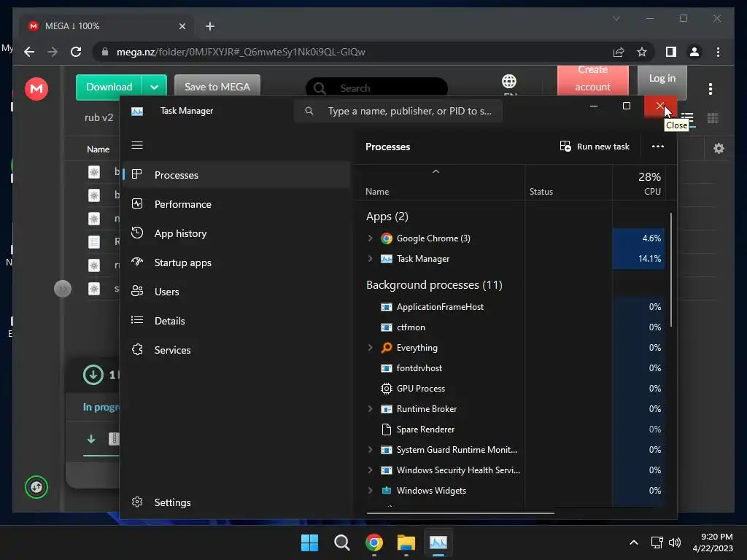Expand the Windows Widgets process
This screenshot has width=747, height=560.
[370, 491]
